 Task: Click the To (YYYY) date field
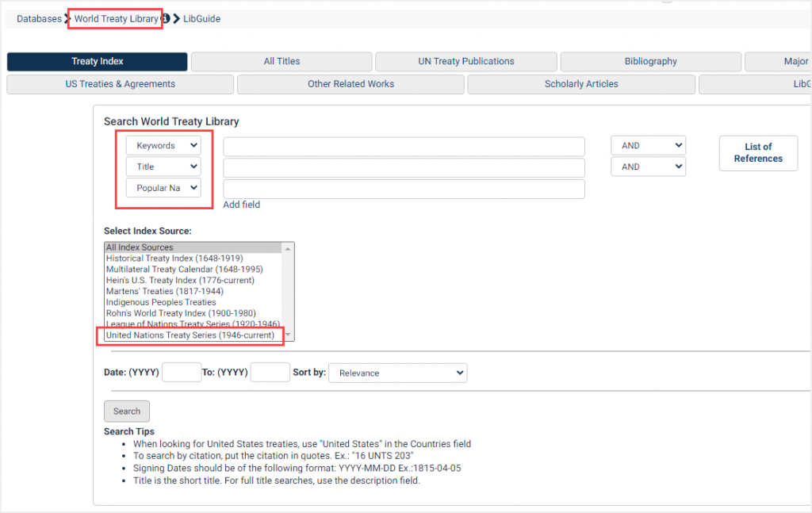coord(270,372)
